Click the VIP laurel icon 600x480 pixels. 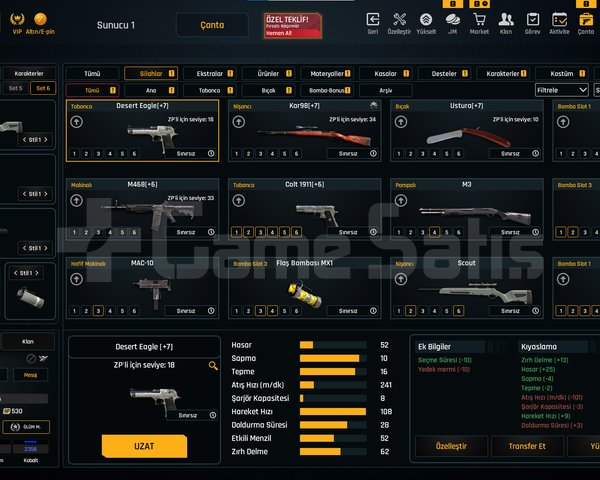point(17,19)
